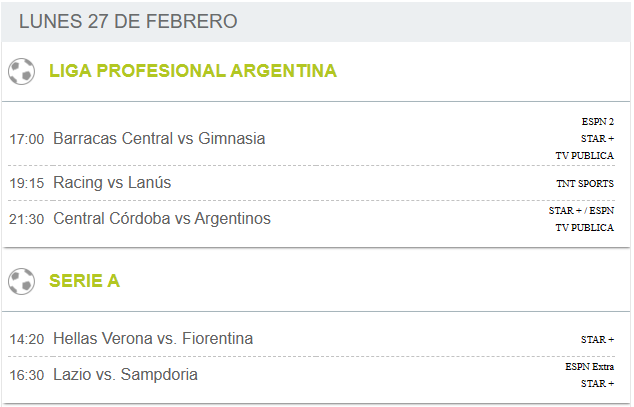The image size is (634, 407).
Task: Click STAR + for Hellas Verona match
Action: point(598,340)
